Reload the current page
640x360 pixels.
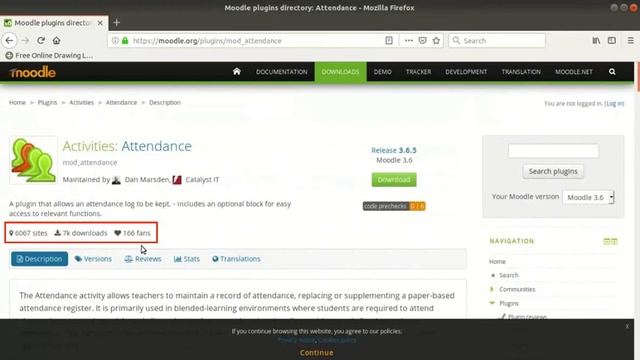(x=41, y=40)
